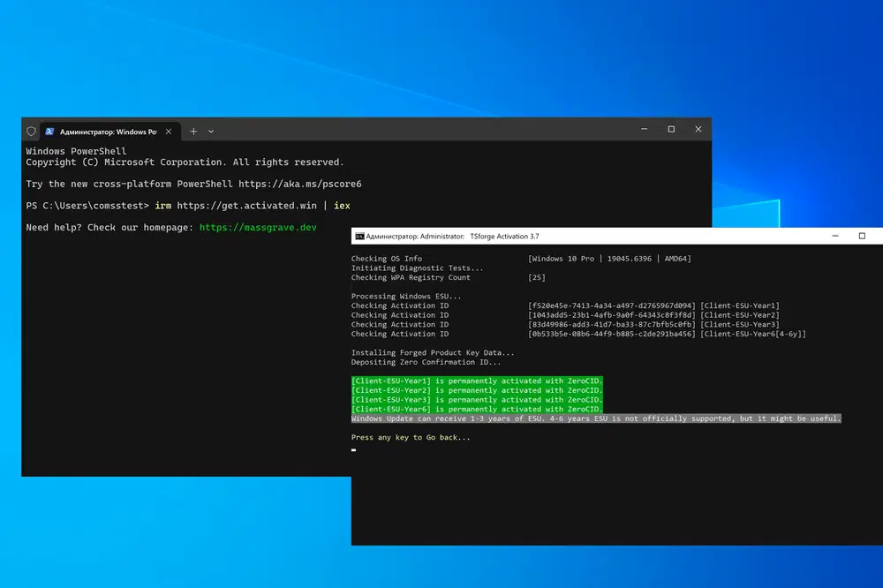Expand the new tab profile dropdown chevron
This screenshot has width=883, height=588.
tap(211, 132)
